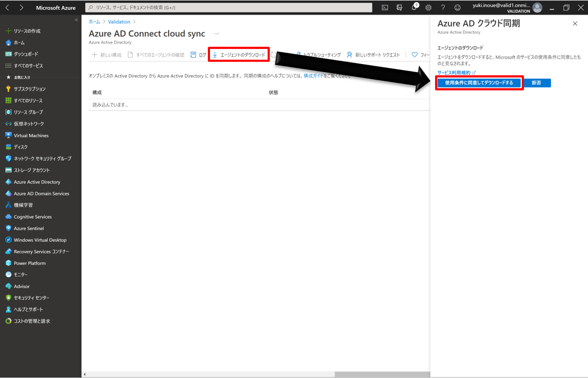Screen dimensions: 588x378
Task: Click the 構成 column header
Action: click(x=97, y=93)
